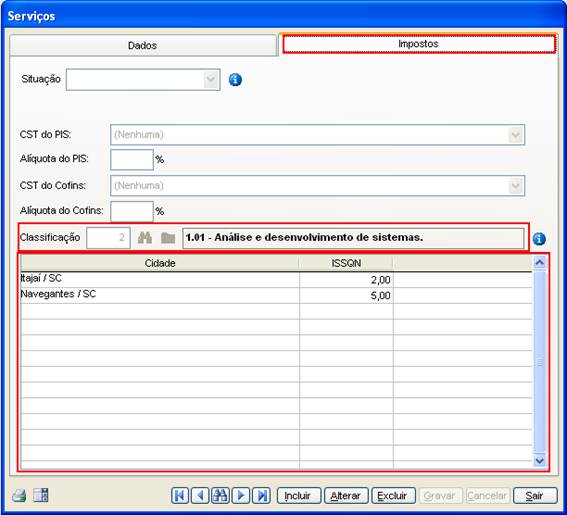Go to the last record

click(x=261, y=495)
